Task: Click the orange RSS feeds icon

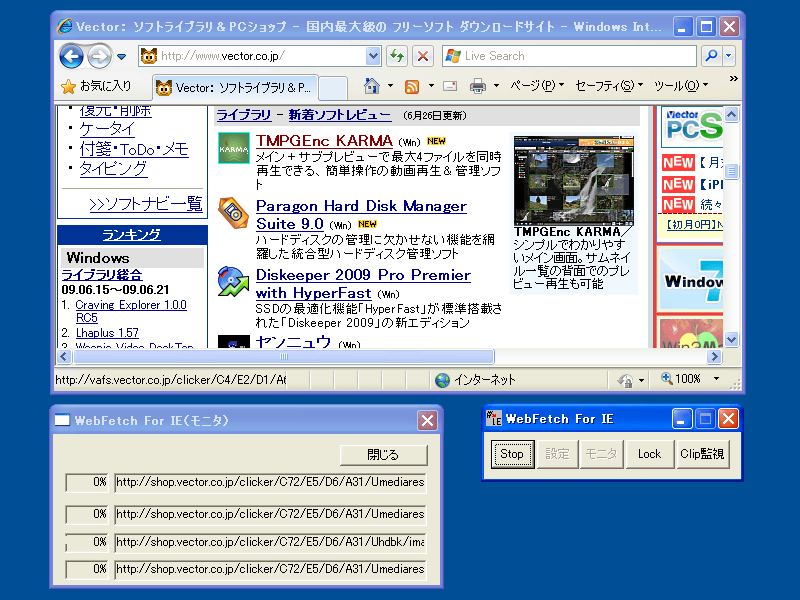Action: (412, 87)
